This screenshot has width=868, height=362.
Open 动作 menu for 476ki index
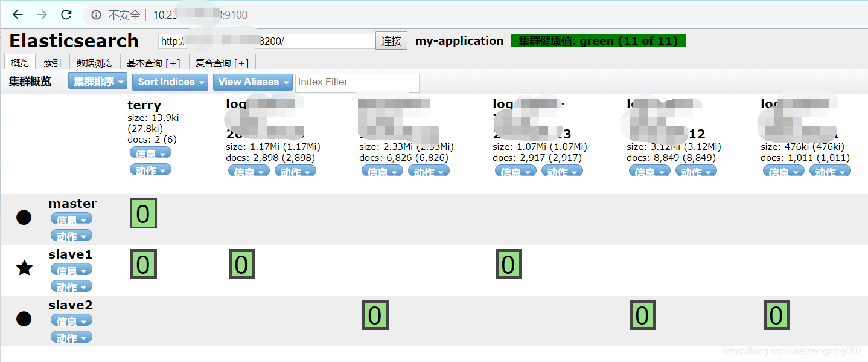click(830, 172)
